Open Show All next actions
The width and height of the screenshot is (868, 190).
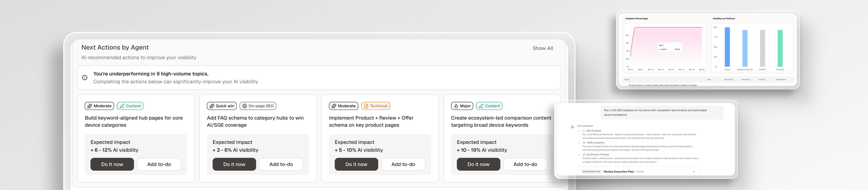tap(543, 49)
